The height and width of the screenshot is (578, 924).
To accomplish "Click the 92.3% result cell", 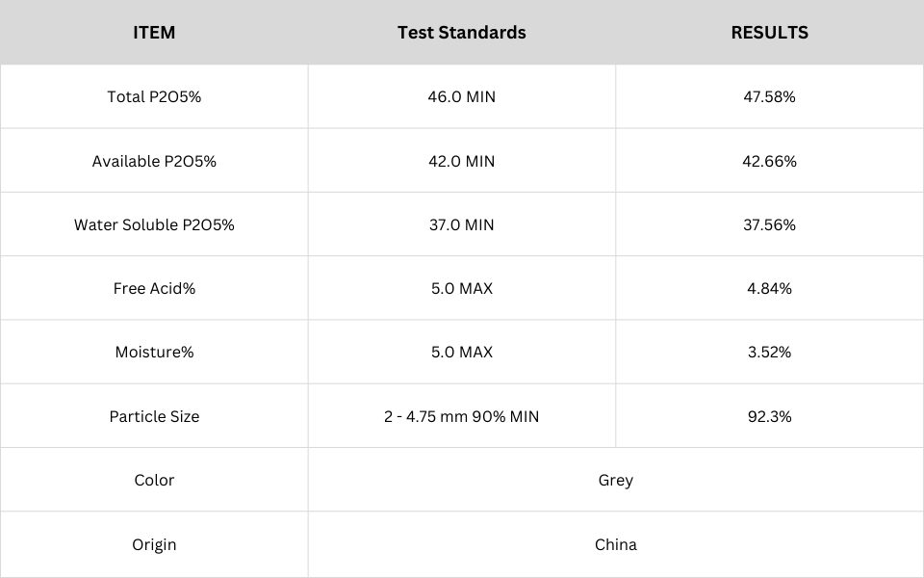I will coord(770,416).
